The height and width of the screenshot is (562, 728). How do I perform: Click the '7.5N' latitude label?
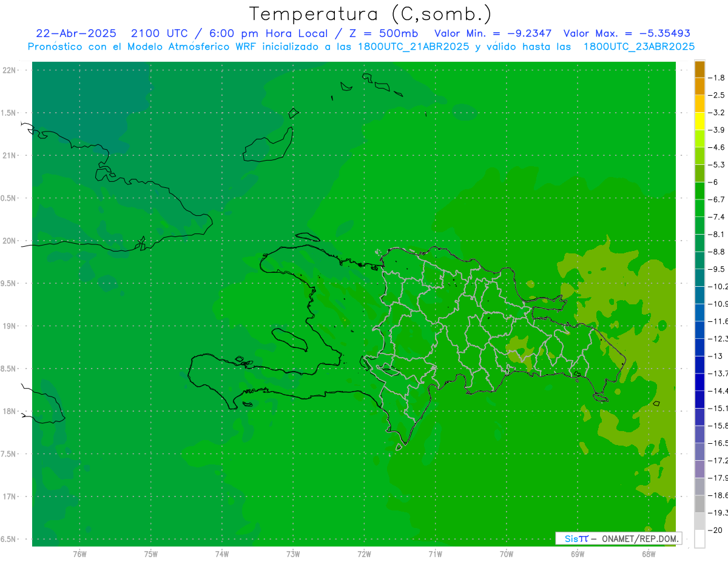[x=8, y=454]
